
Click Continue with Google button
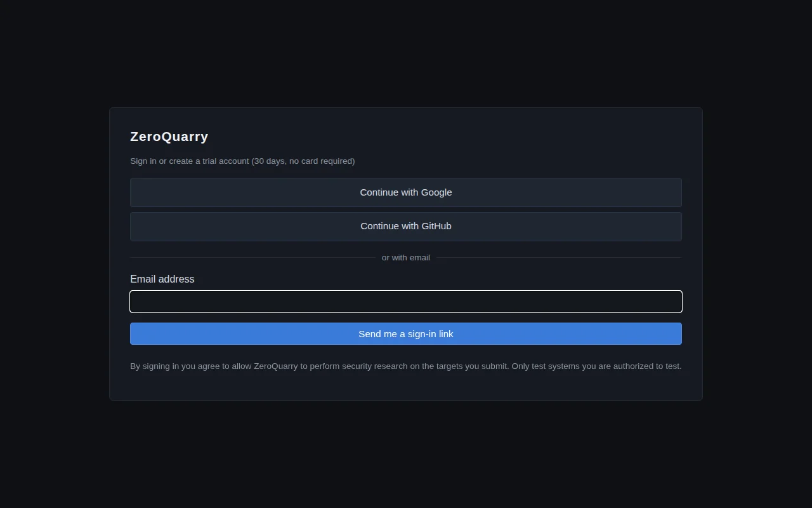pyautogui.click(x=406, y=192)
